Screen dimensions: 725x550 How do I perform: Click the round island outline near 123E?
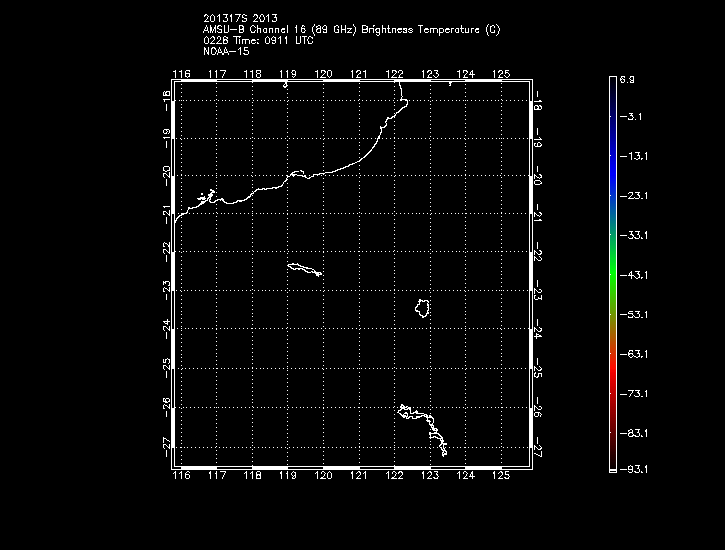(423, 308)
